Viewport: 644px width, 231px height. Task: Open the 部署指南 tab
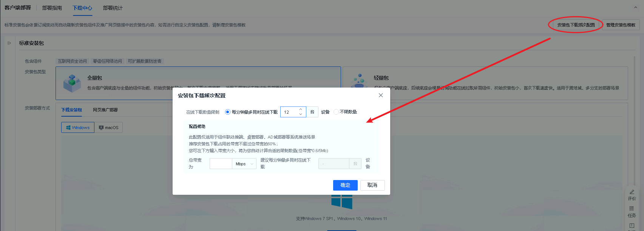[x=52, y=8]
